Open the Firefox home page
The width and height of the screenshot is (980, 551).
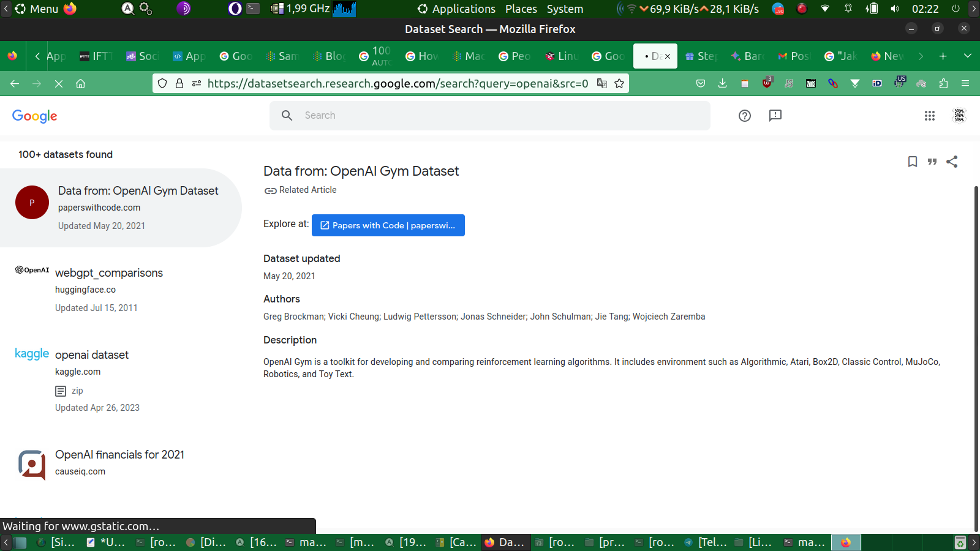tap(80, 84)
